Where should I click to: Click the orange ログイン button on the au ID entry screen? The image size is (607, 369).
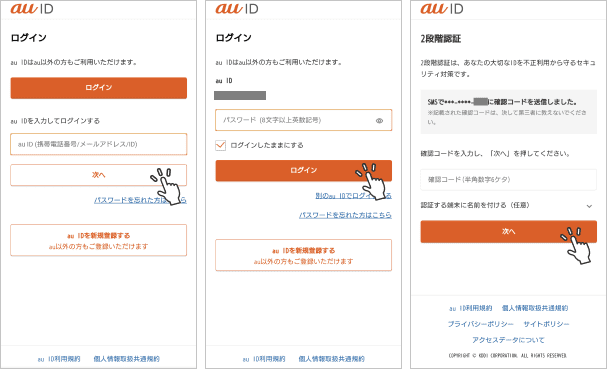click(99, 88)
